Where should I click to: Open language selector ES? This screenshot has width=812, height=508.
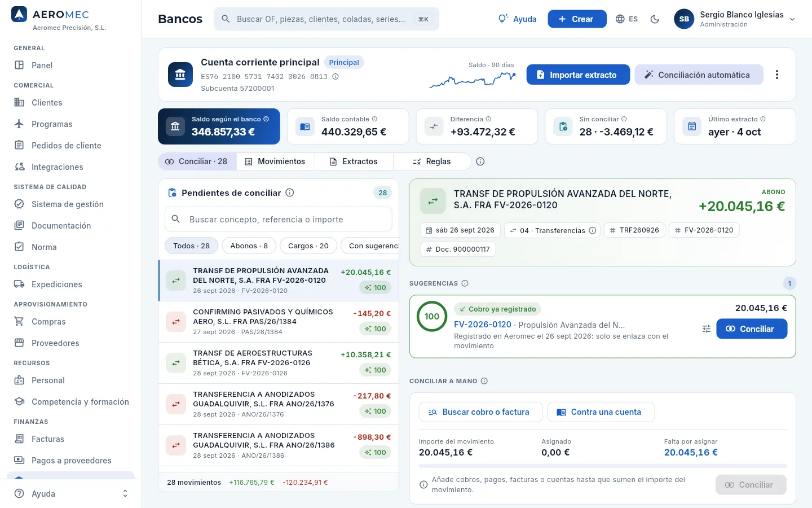tap(626, 19)
